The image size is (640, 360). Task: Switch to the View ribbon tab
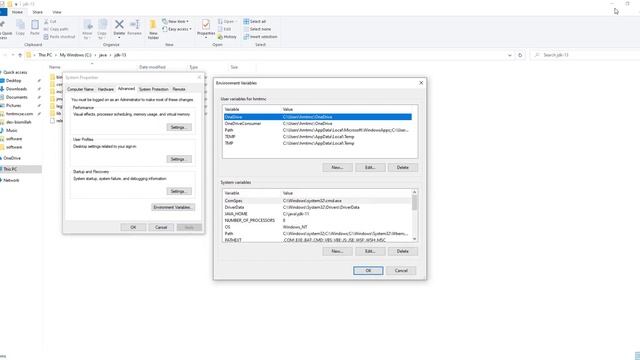point(57,12)
